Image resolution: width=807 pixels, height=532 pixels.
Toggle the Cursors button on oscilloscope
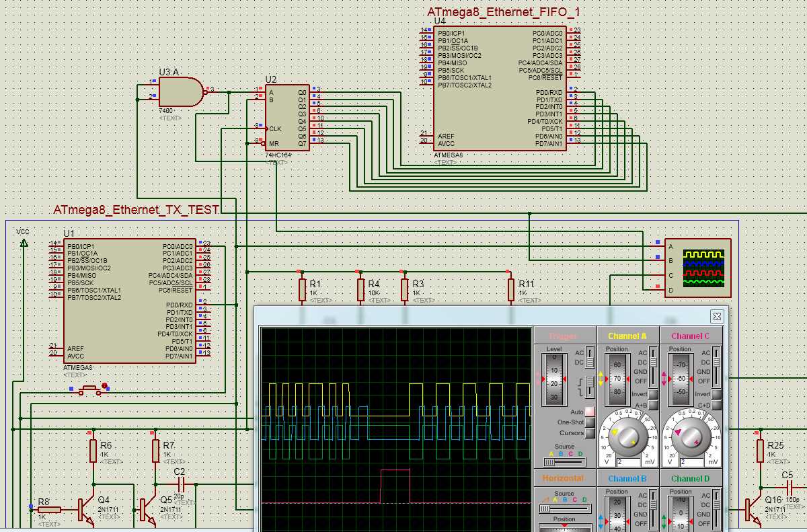click(590, 433)
